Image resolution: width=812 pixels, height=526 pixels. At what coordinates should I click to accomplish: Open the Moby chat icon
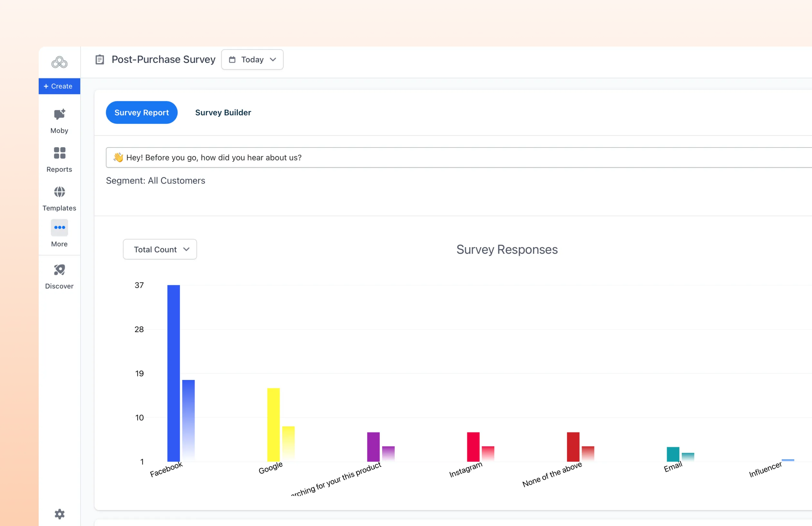[59, 114]
